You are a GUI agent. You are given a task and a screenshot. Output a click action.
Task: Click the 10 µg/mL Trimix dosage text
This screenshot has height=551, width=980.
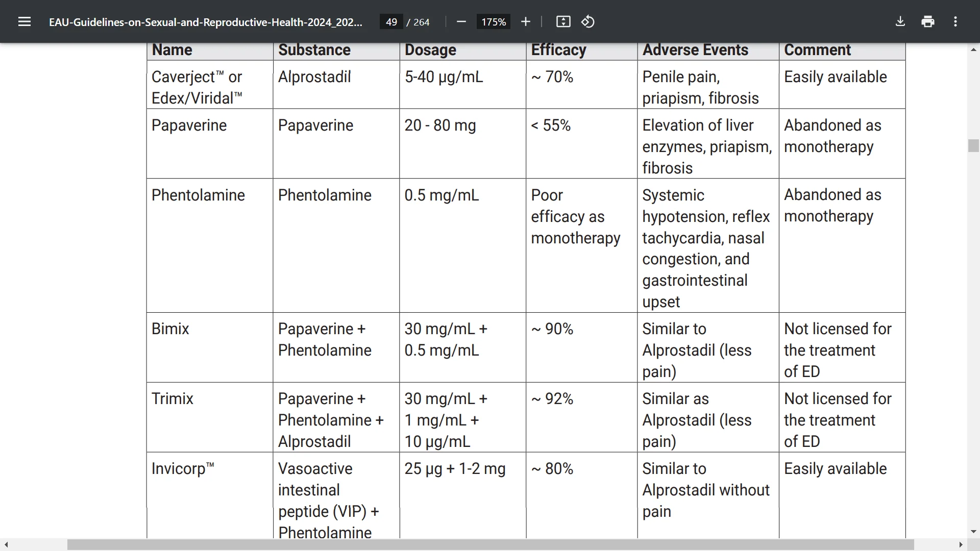pos(437,442)
